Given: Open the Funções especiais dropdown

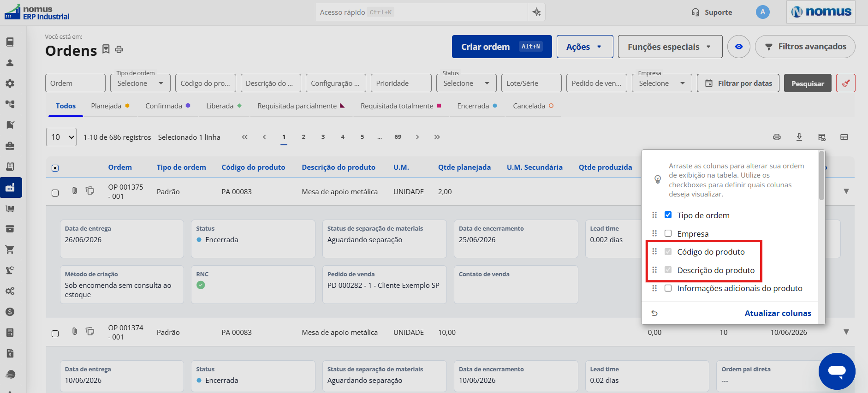Looking at the screenshot, I should click(670, 47).
